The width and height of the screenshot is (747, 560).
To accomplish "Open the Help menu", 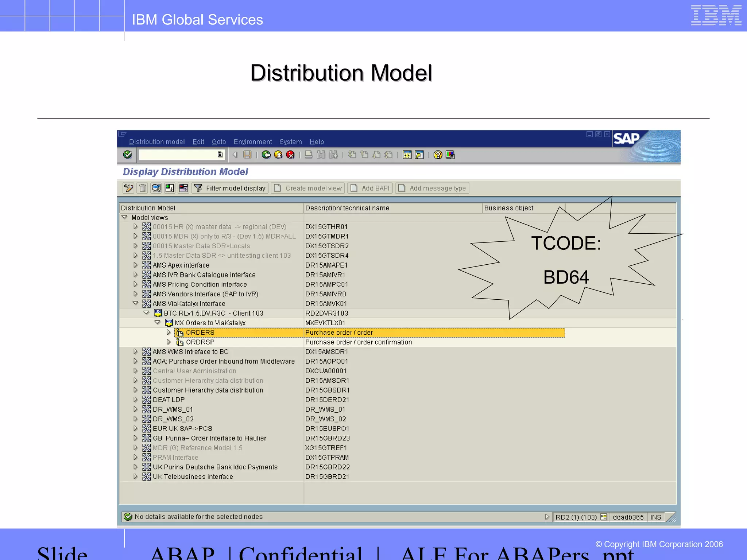I will click(x=317, y=142).
